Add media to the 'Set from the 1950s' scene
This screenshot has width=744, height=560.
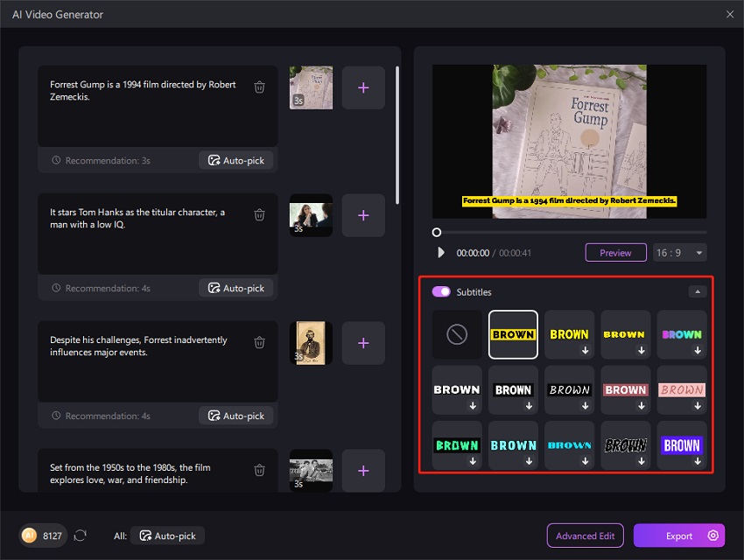click(363, 471)
